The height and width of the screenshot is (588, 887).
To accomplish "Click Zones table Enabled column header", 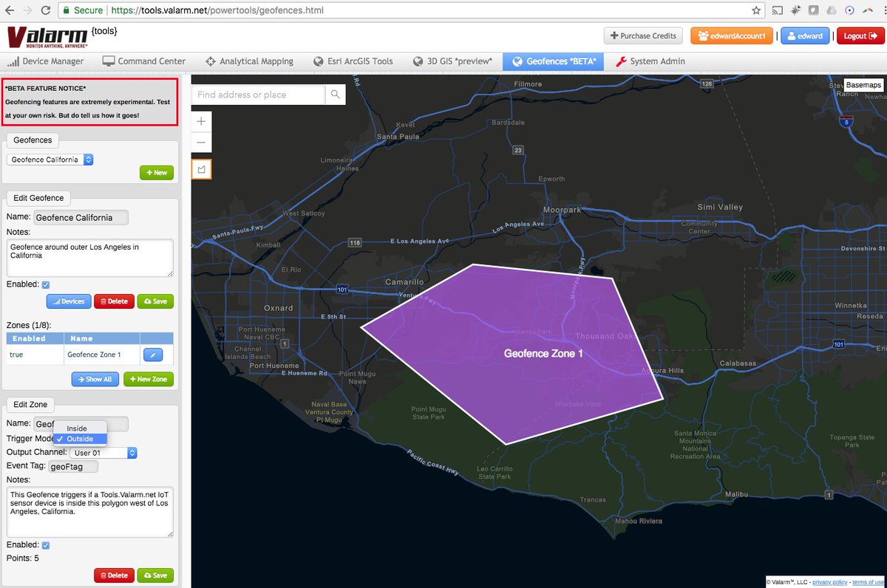I will pos(35,338).
